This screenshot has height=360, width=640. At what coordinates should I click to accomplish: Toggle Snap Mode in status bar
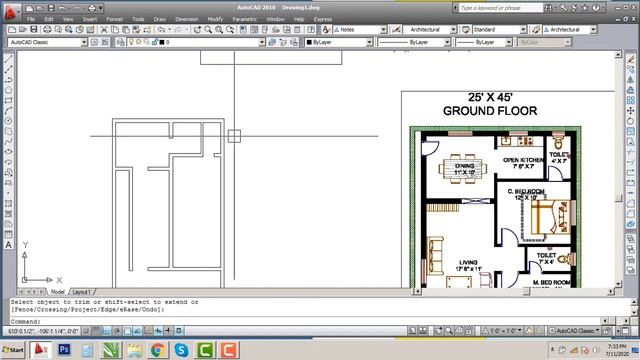click(86, 331)
